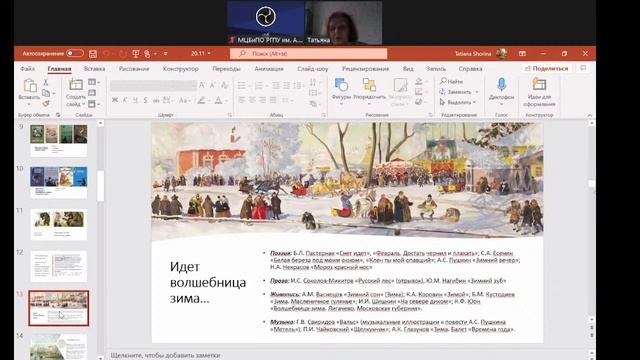Open the slide section button

click(x=93, y=104)
